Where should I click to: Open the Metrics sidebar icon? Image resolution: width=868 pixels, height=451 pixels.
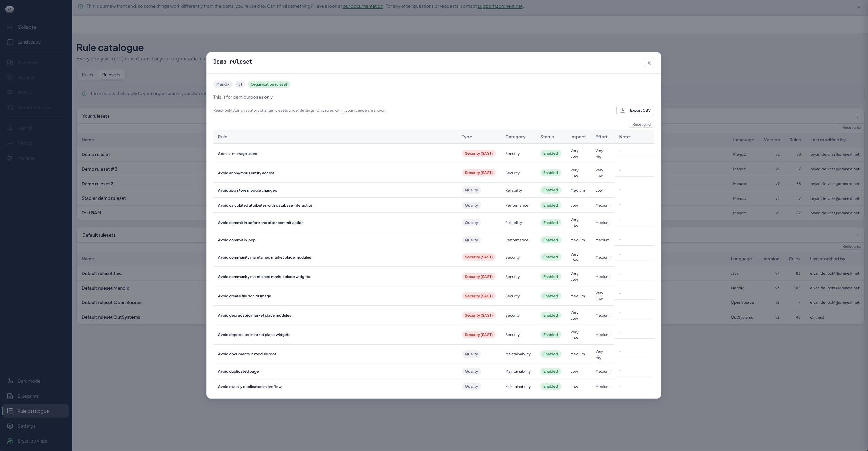[10, 92]
